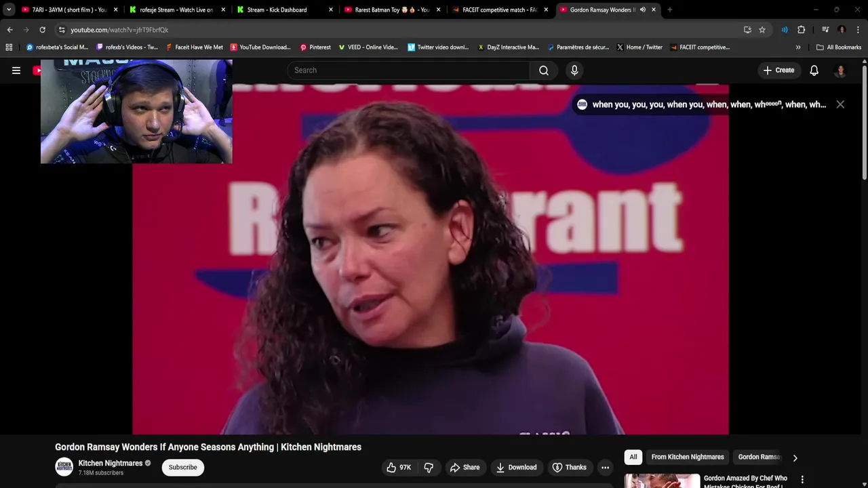868x488 pixels.
Task: Open YouTube Download... bookmark
Action: click(260, 47)
